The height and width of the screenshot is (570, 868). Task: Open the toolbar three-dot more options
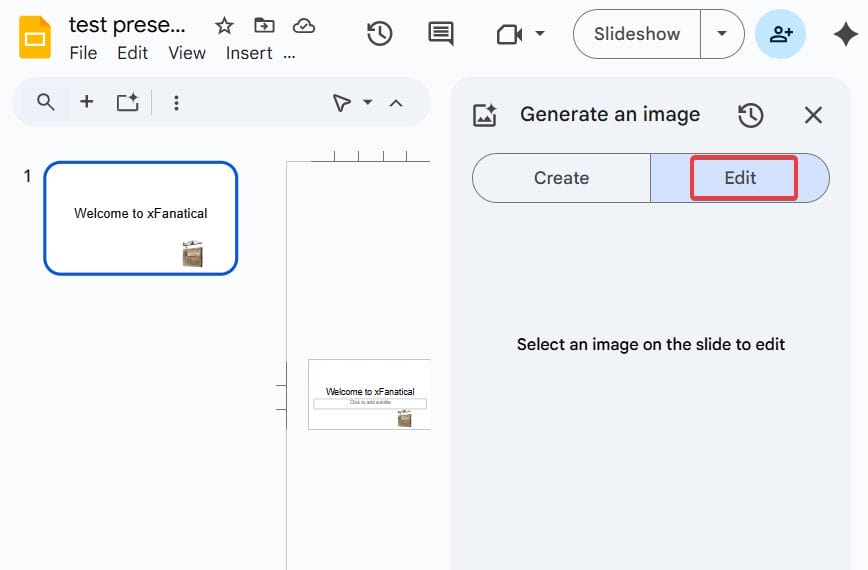pos(176,102)
